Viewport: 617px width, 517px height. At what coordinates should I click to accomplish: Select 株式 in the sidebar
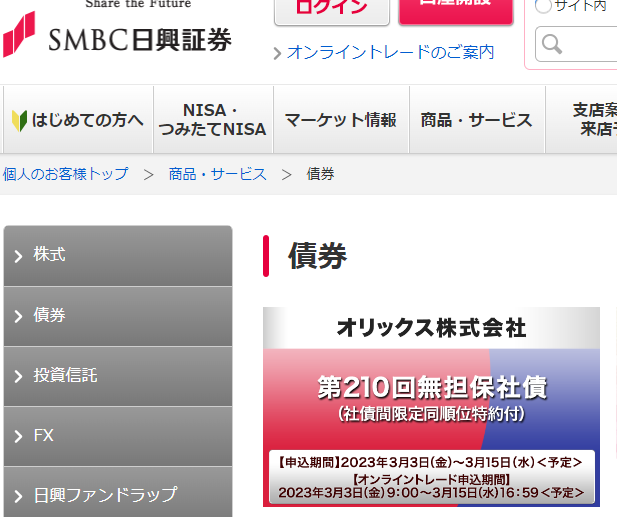tap(118, 256)
